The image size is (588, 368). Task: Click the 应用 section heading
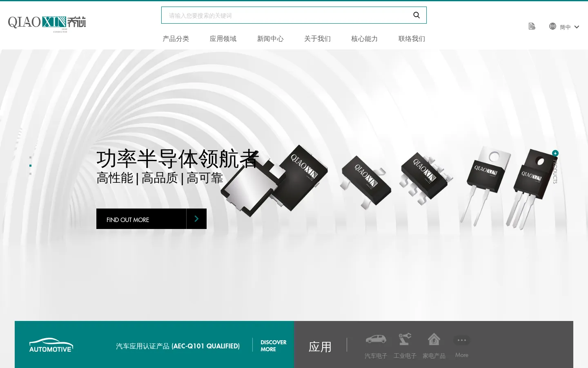[x=320, y=347]
